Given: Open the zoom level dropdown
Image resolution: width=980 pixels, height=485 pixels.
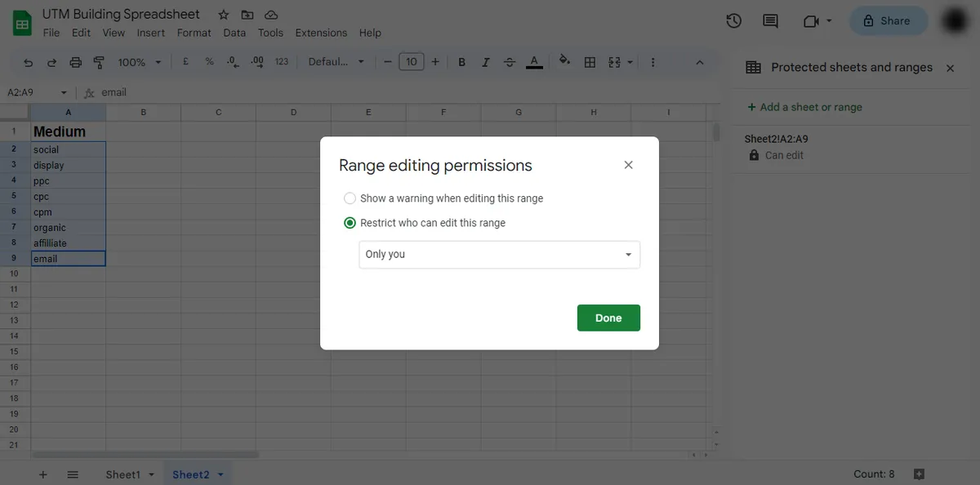Looking at the screenshot, I should pos(139,61).
